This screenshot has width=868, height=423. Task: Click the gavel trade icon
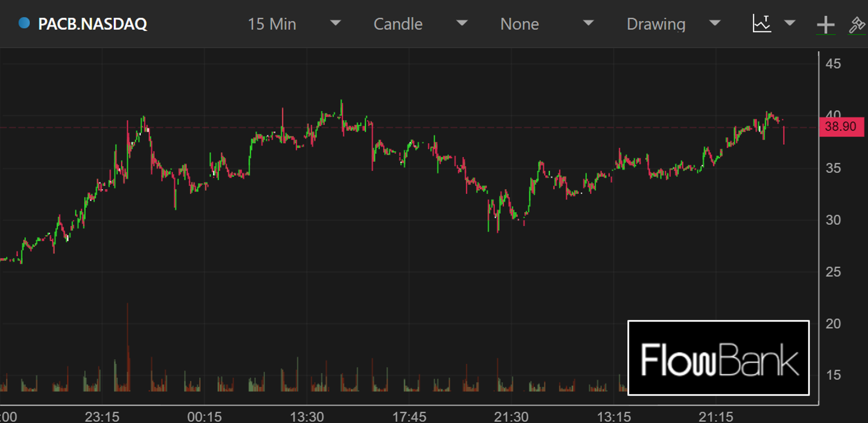click(857, 25)
